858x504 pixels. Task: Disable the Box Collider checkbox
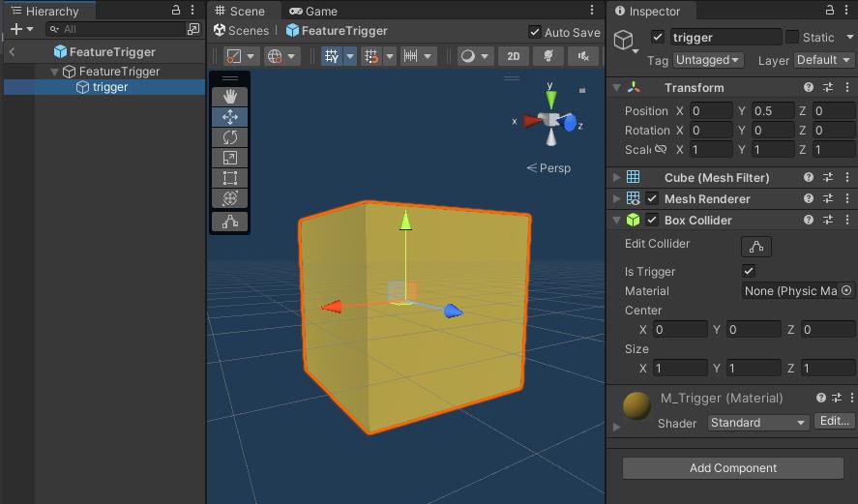click(652, 220)
